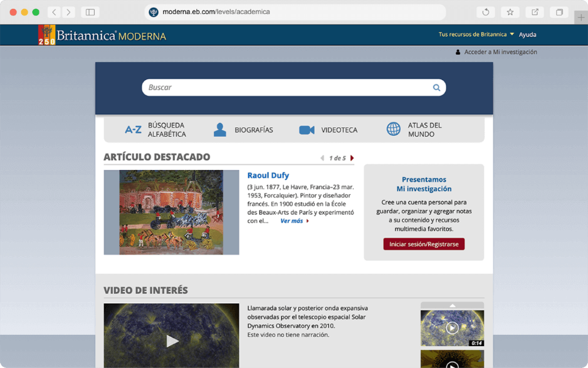The height and width of the screenshot is (368, 588).
Task: Click the Video de Interés heading
Action: click(146, 290)
